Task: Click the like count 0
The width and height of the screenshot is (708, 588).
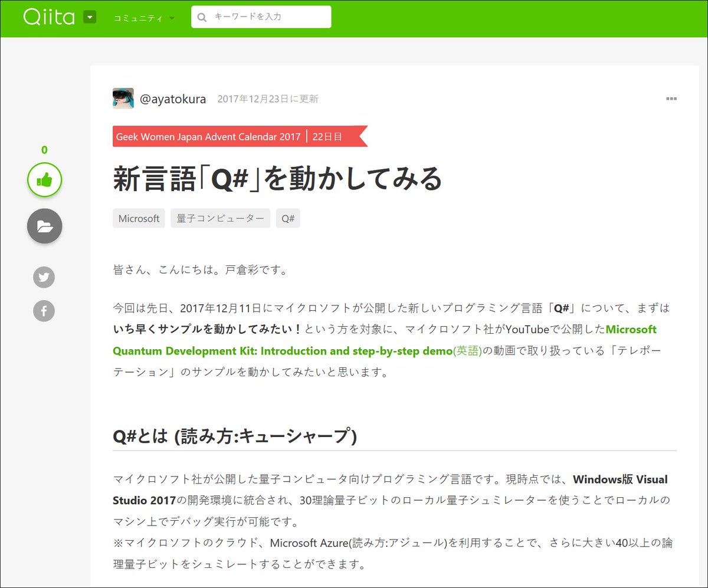Action: click(44, 150)
